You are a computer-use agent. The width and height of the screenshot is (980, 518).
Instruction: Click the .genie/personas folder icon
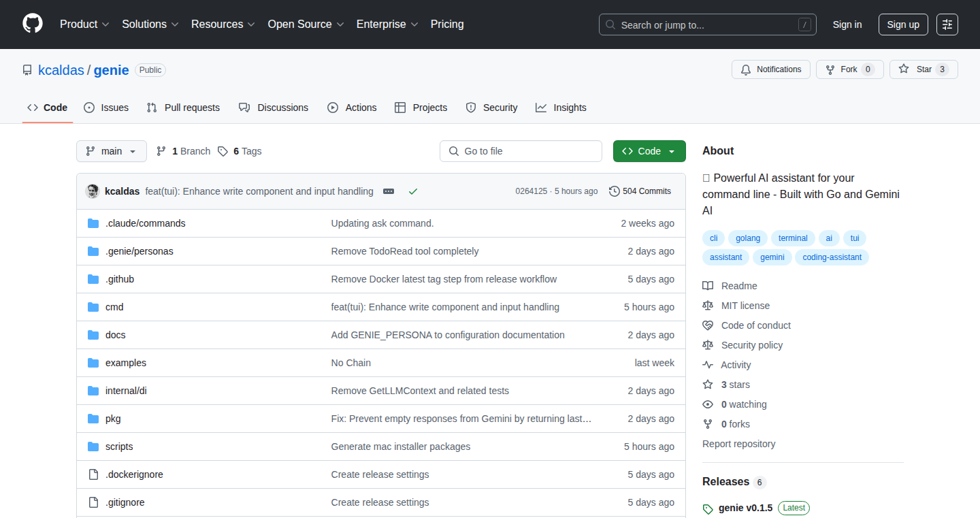pyautogui.click(x=93, y=251)
